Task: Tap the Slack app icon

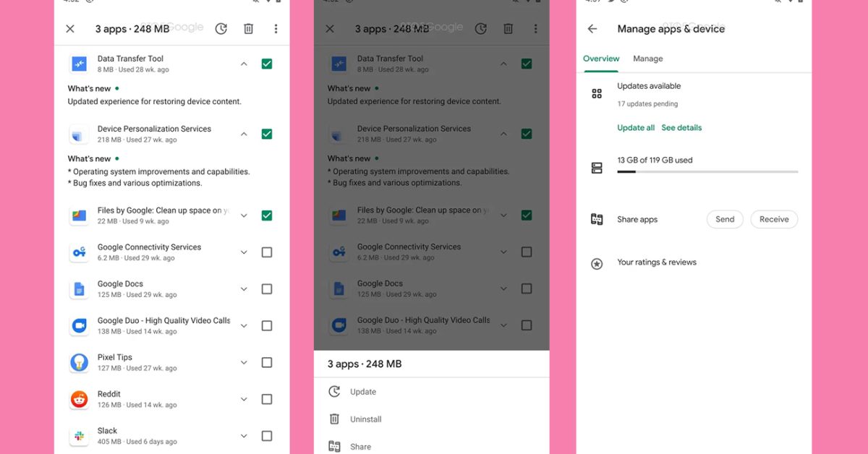Action: click(79, 436)
